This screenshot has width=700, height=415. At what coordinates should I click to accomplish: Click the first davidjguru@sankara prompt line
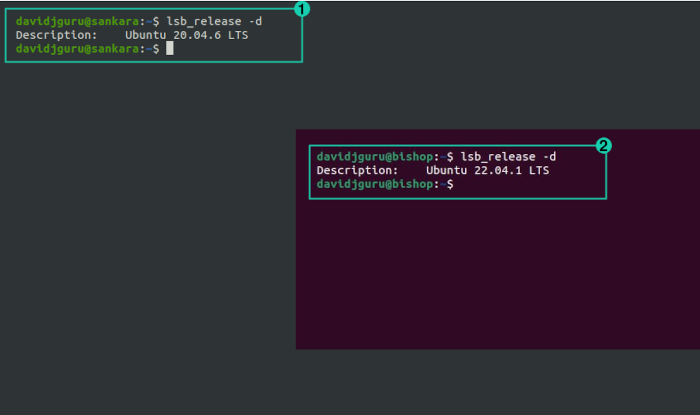[139, 21]
